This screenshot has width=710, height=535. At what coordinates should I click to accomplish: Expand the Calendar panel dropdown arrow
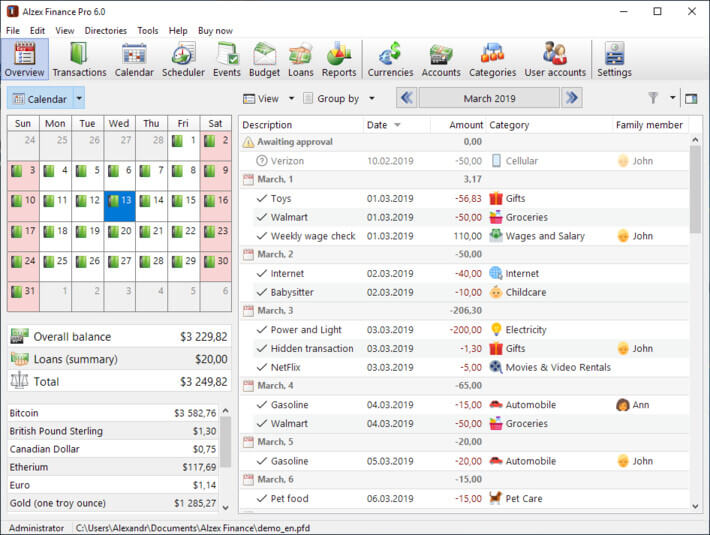tap(79, 99)
